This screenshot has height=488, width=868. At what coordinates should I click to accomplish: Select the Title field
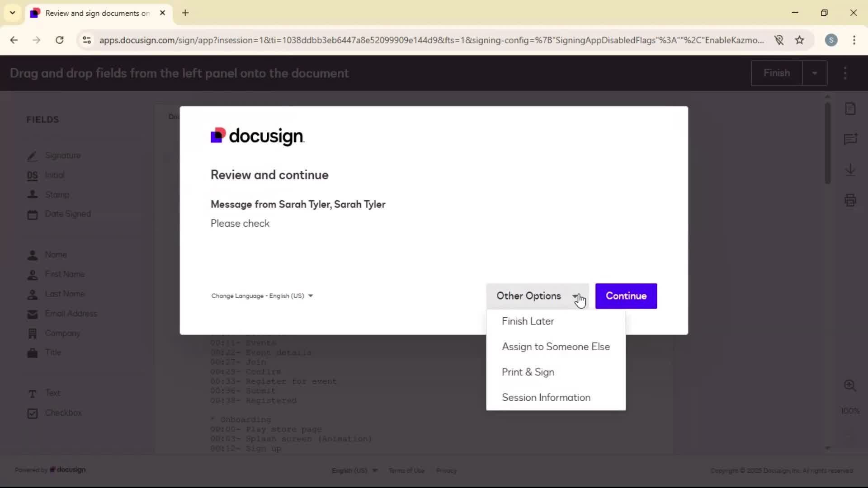pyautogui.click(x=44, y=352)
